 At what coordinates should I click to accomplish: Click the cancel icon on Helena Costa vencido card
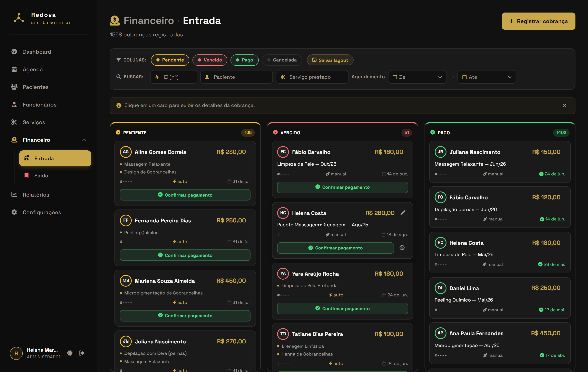pos(402,248)
